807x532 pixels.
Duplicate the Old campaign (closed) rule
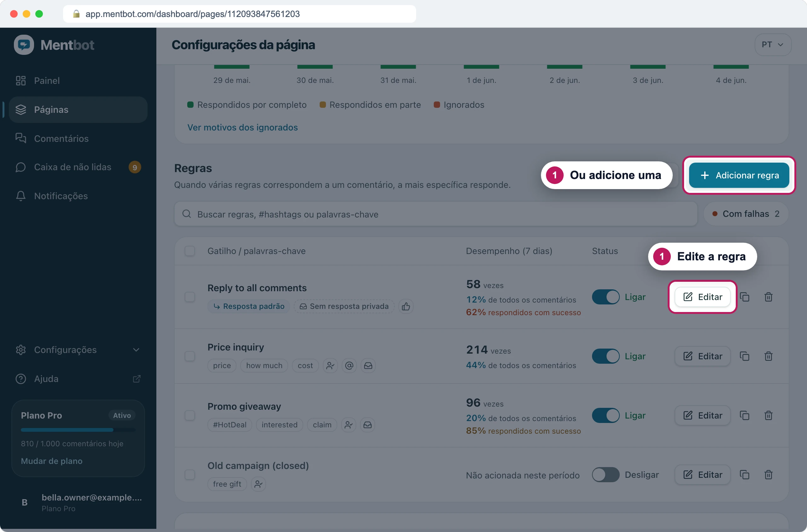point(745,475)
